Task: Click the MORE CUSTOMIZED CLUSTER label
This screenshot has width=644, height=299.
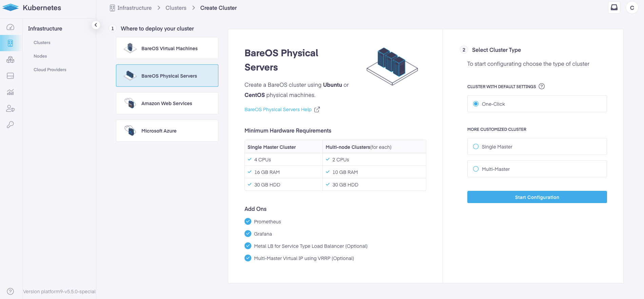Action: pos(497,129)
